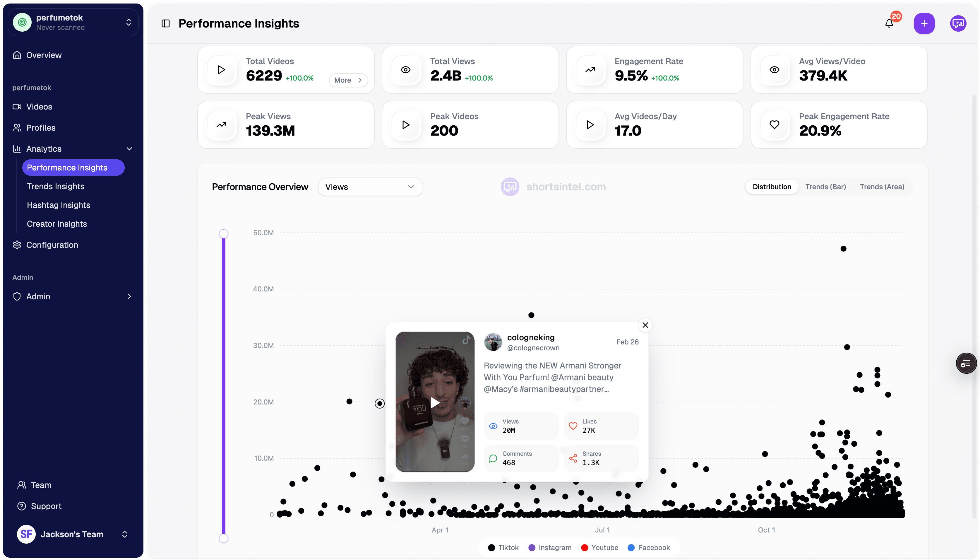Toggle the sidebar panel icon next to Performance Insights
The height and width of the screenshot is (560, 980).
click(165, 23)
